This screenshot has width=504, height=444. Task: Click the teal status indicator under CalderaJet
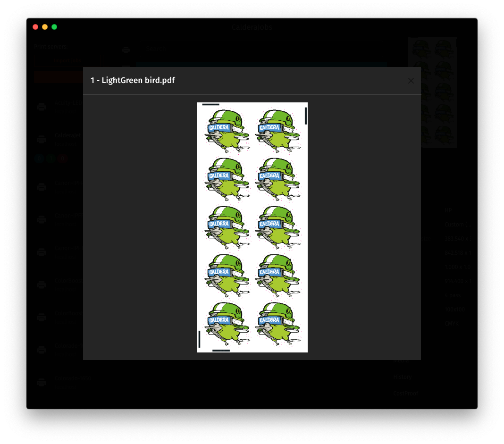pos(51,159)
